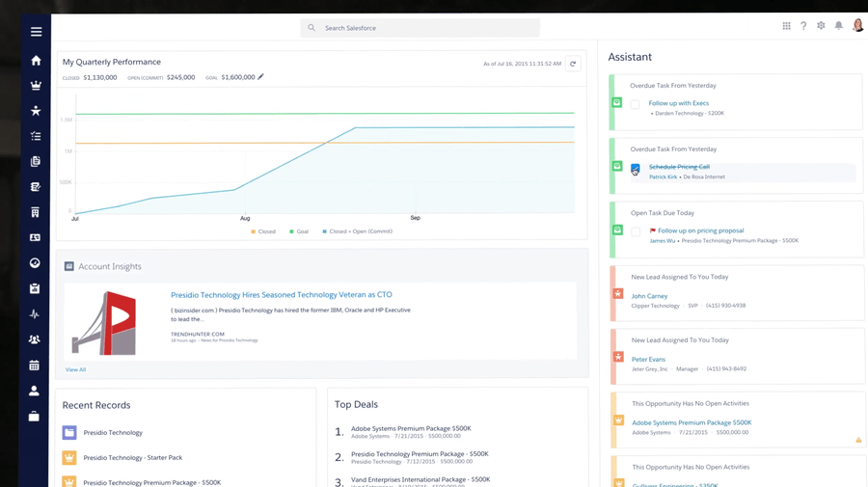Open Peter Evans lead link
The height and width of the screenshot is (487, 868).
648,359
